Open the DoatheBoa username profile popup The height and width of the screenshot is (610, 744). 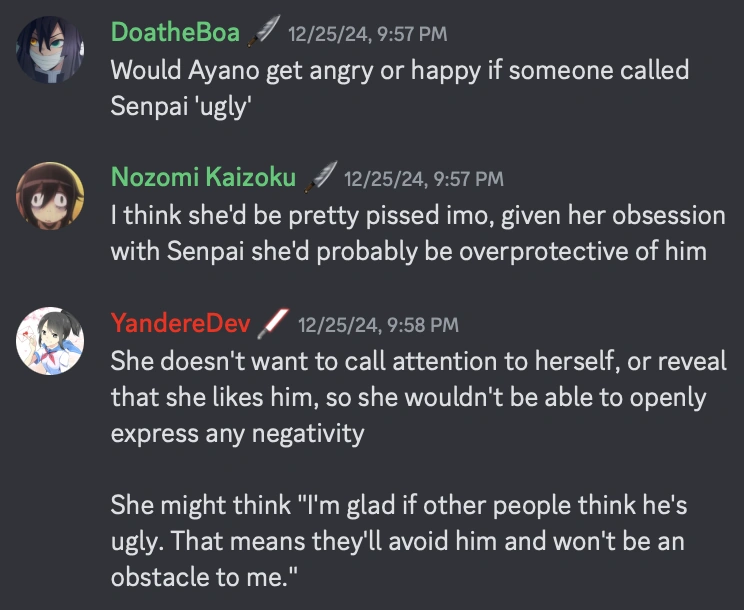click(x=175, y=33)
